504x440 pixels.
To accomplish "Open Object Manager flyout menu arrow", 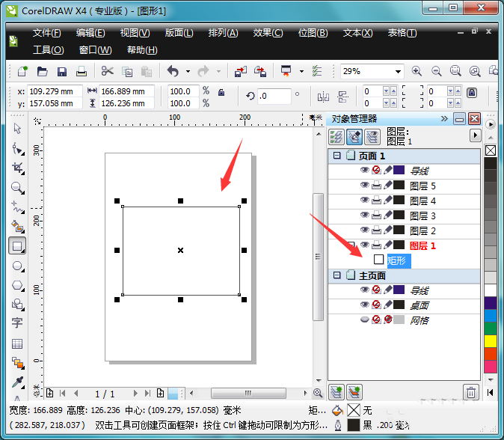I will 476,135.
